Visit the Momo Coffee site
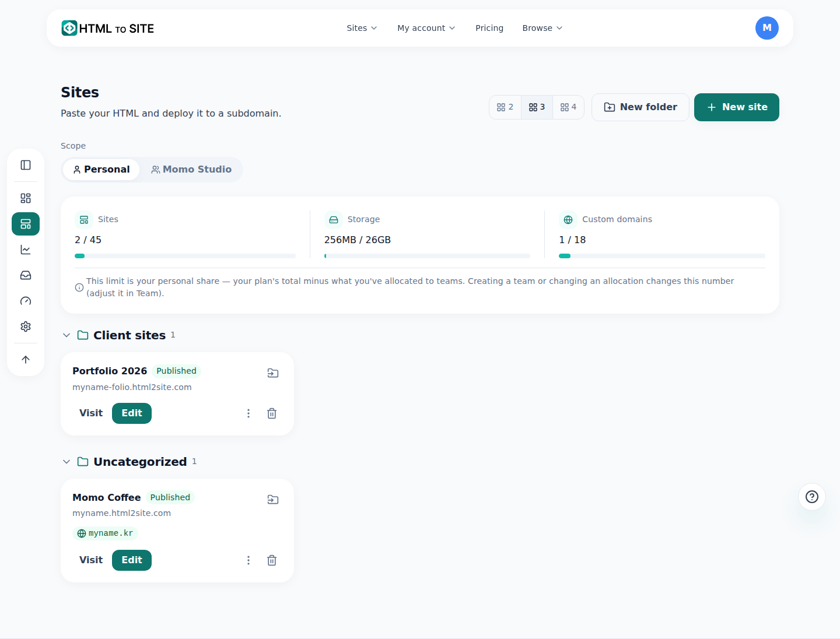This screenshot has height=639, width=840. coord(91,560)
